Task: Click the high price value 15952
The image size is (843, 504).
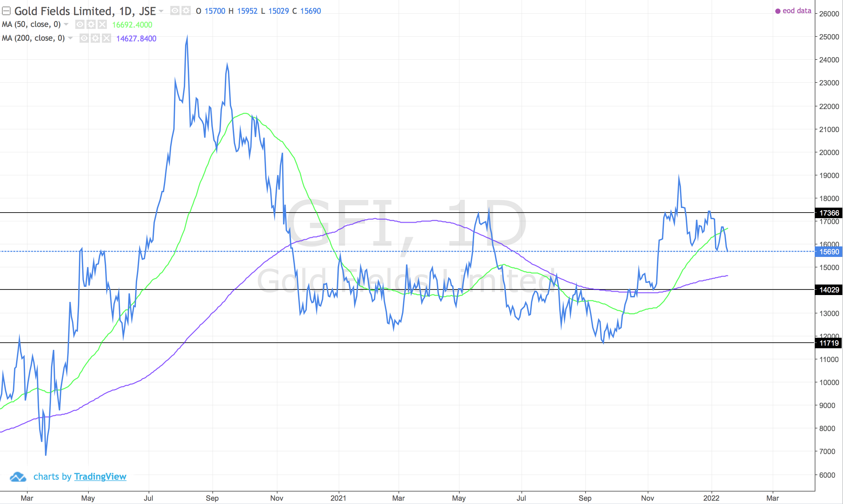Action: pos(247,11)
